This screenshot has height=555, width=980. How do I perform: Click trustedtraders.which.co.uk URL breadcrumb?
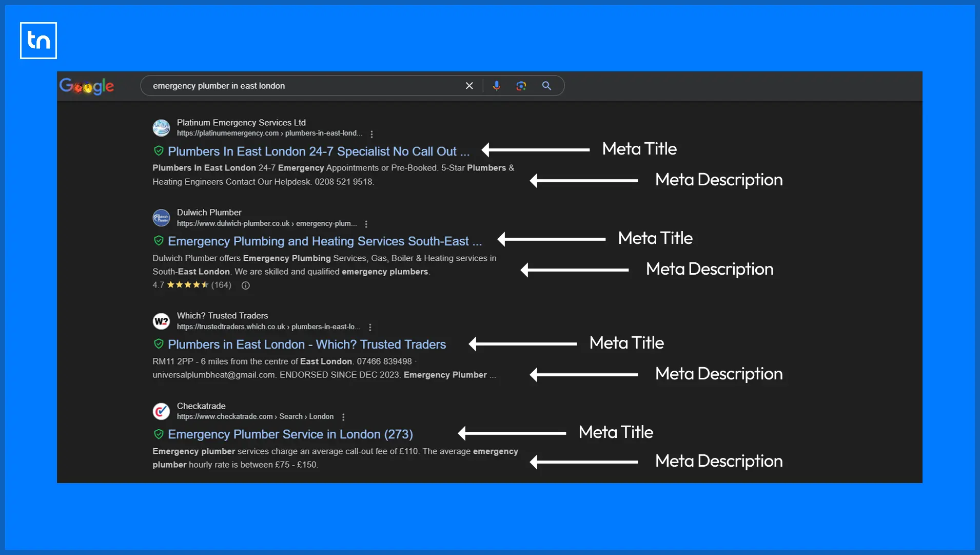coord(269,327)
